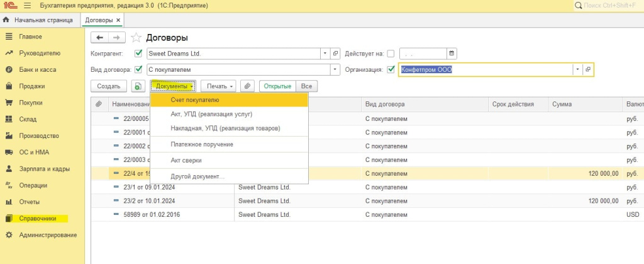The image size is (644, 264).
Task: Click the home icon on Начальная страница tab
Action: coord(6,20)
